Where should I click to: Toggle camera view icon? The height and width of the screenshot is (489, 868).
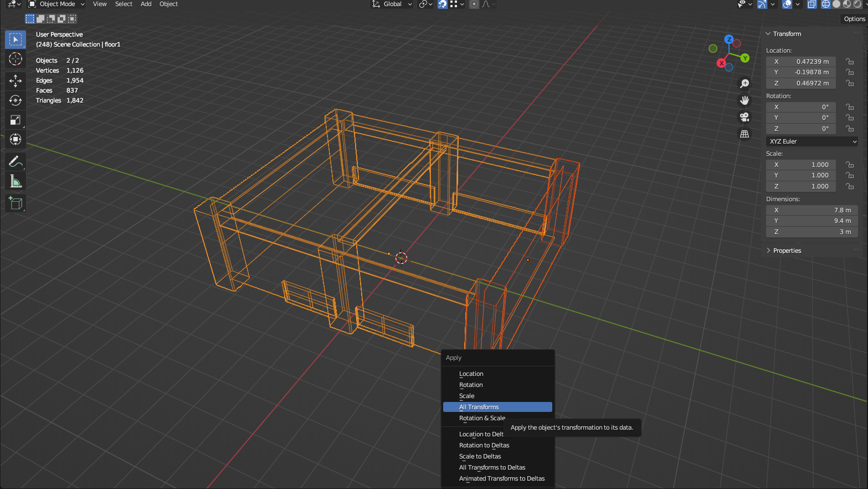(x=744, y=117)
